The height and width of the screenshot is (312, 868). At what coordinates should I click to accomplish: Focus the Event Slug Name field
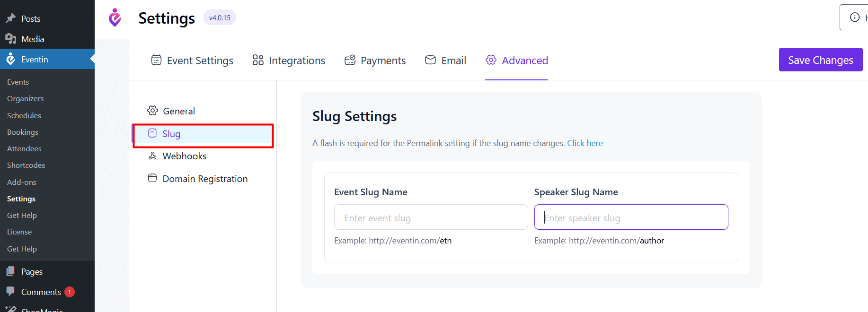(x=431, y=217)
